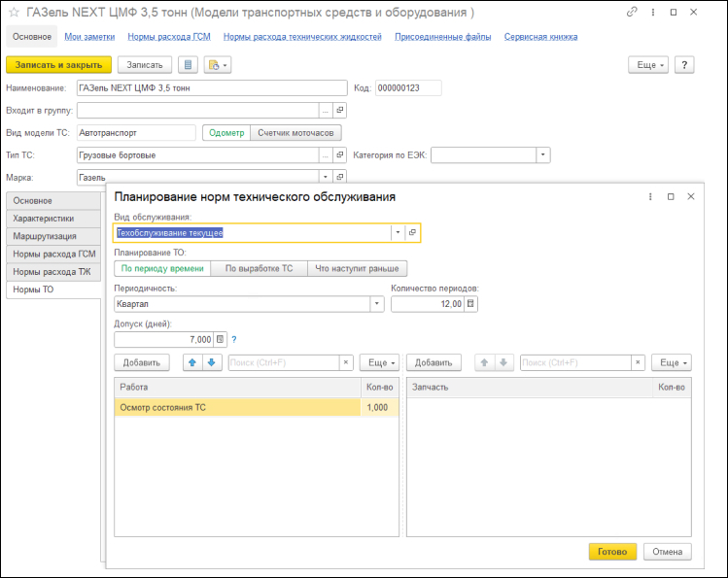728x578 pixels.
Task: Click the favorites star next to the title
Action: pos(14,13)
